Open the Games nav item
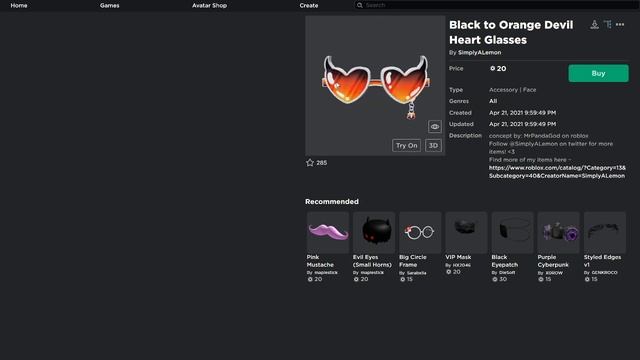The height and width of the screenshot is (360, 640). (x=109, y=5)
